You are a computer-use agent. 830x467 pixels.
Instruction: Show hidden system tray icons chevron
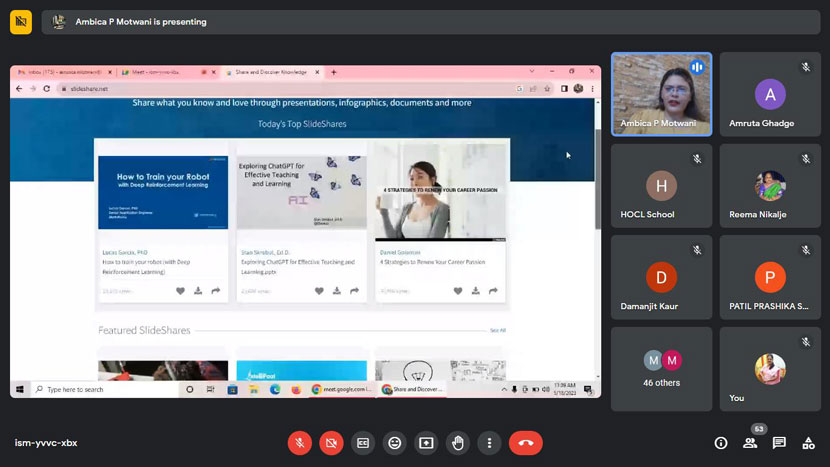coord(504,389)
